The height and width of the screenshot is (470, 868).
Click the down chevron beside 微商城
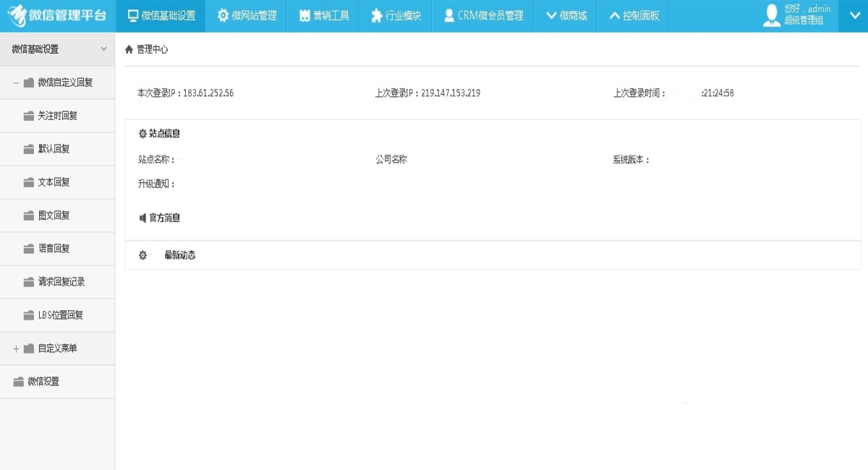(x=551, y=15)
